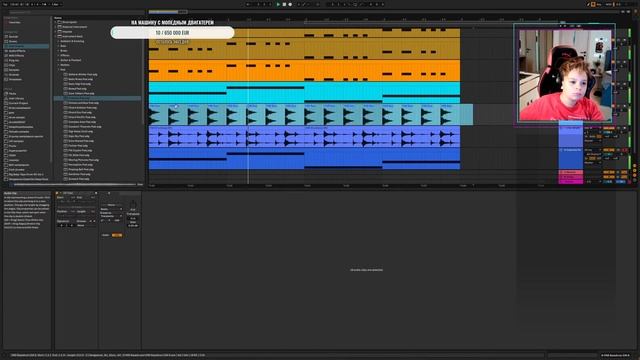This screenshot has height=360, width=640.
Task: Collapse the expanded Pad folder in browser
Action: click(x=58, y=69)
